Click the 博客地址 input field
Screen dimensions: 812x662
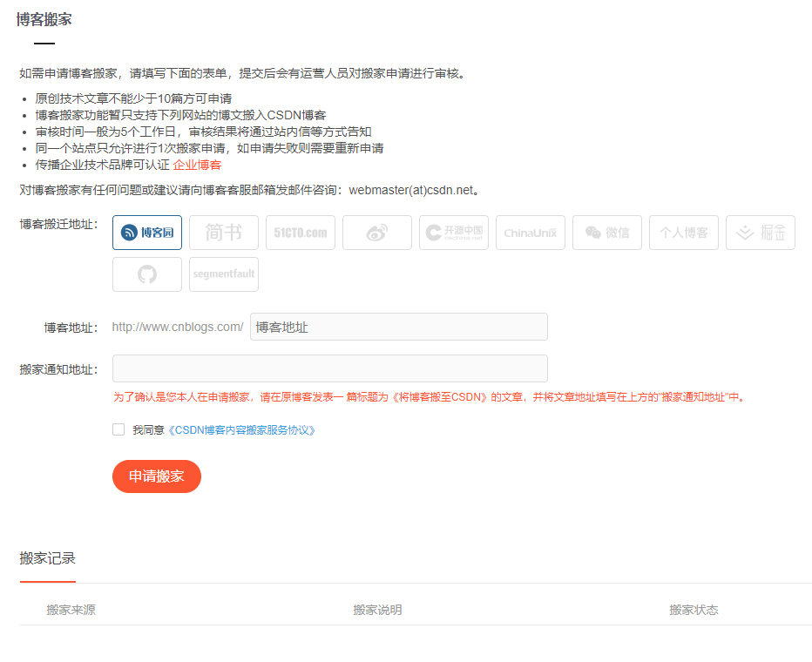coord(397,326)
